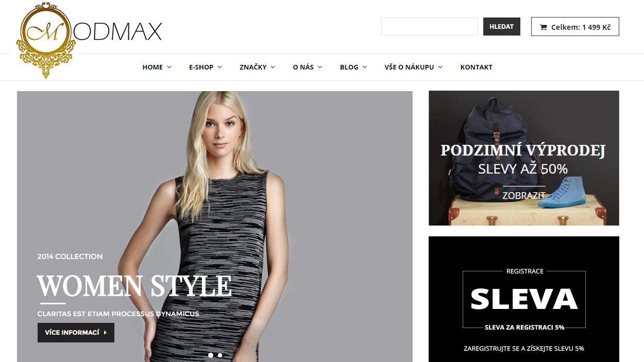The image size is (644, 362).
Task: Click the ZOBRAZIT link on sale banner
Action: (524, 195)
